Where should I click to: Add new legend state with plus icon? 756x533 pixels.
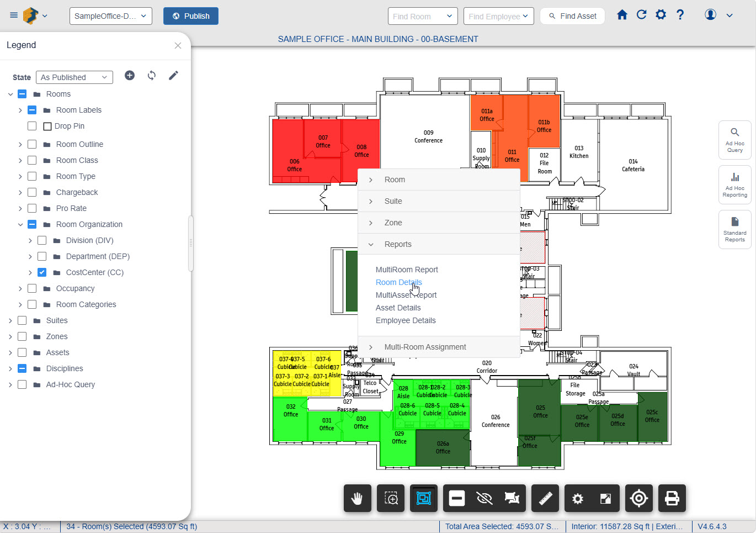pos(130,76)
